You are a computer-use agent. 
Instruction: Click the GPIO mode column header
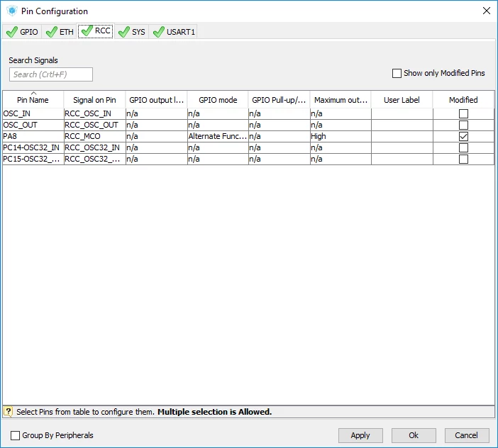coord(218,100)
